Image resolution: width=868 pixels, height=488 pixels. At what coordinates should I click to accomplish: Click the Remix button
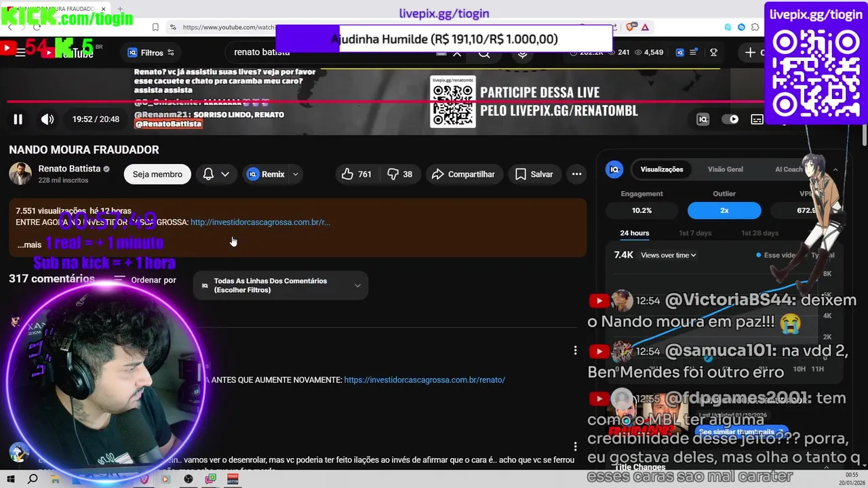(x=266, y=174)
